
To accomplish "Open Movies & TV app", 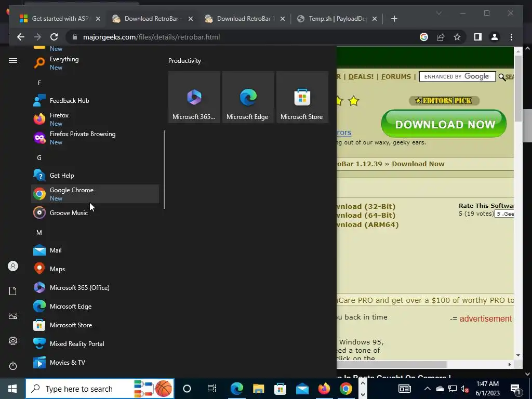I will click(95, 362).
